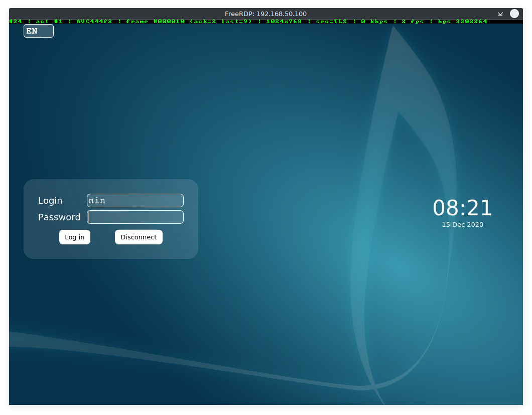Image resolution: width=532 pixels, height=415 pixels.
Task: Click the 0 kbps bandwidth readout
Action: [x=374, y=22]
